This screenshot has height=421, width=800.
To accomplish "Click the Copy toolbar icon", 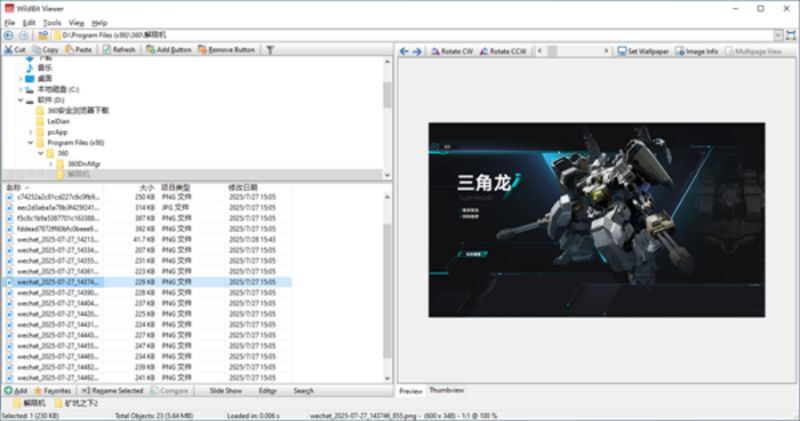I will (37, 49).
